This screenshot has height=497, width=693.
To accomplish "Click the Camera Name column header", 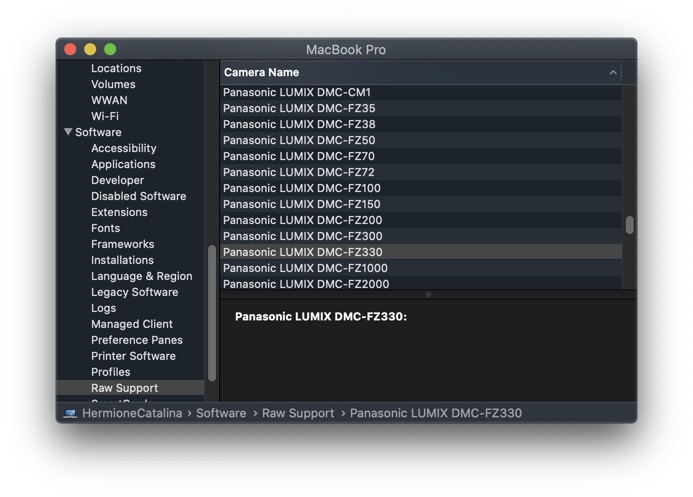I will [x=421, y=72].
